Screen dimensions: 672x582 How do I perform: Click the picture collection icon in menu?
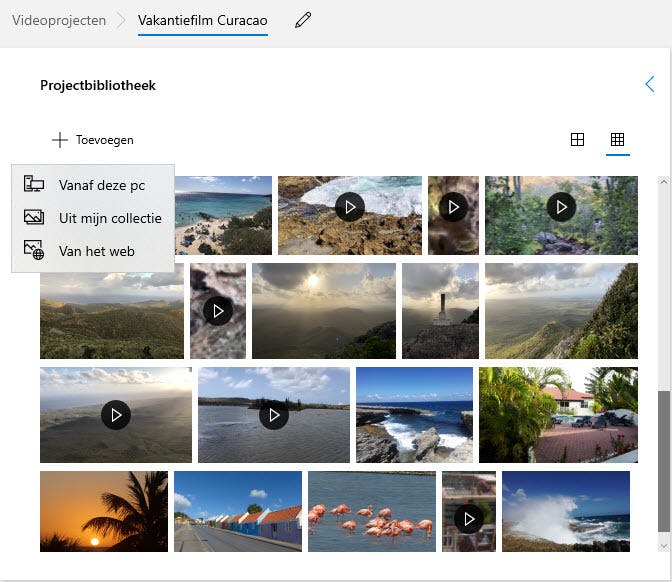point(34,218)
